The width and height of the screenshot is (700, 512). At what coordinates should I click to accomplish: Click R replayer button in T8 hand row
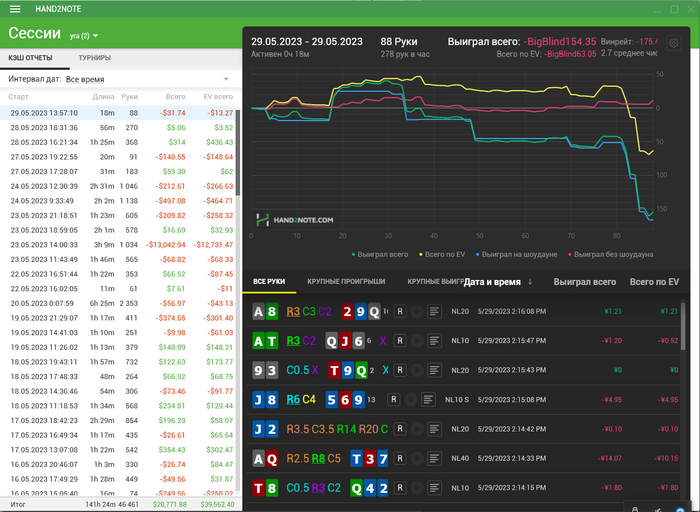(x=400, y=488)
